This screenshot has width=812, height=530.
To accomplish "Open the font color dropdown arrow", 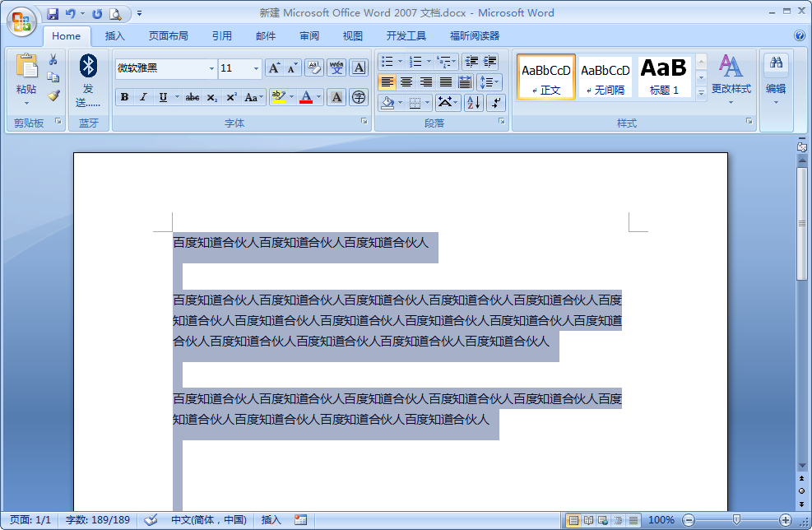I will coord(318,97).
